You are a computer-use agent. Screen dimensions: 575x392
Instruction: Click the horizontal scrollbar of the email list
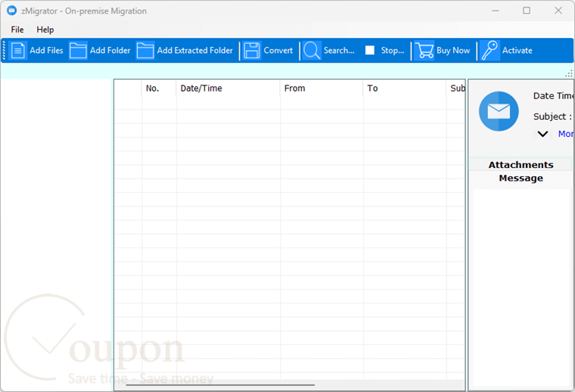click(220, 385)
